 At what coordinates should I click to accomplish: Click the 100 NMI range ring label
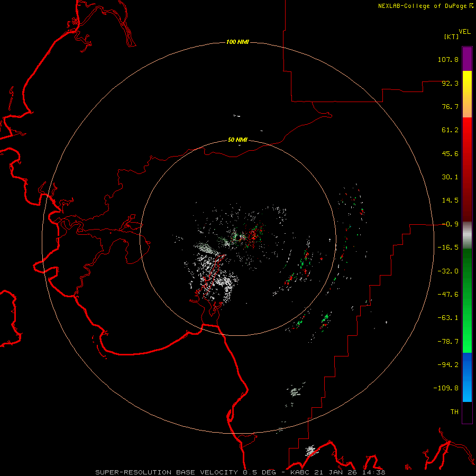(x=237, y=42)
